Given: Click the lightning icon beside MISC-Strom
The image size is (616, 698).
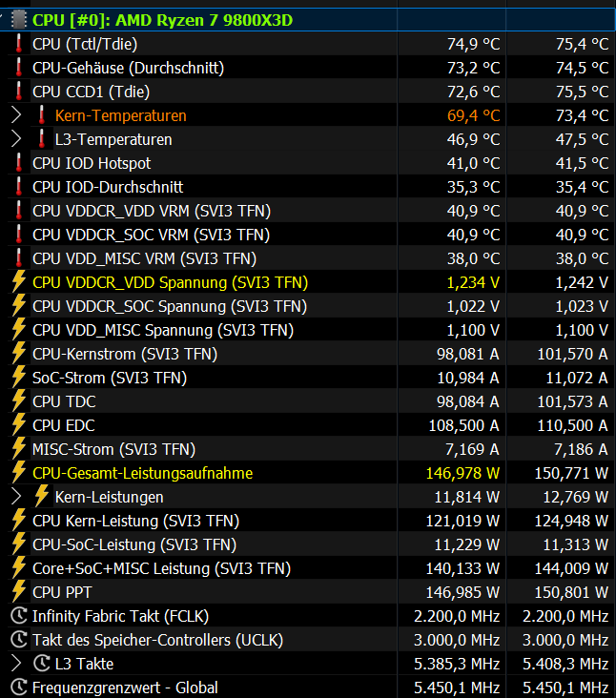Looking at the screenshot, I should coord(18,449).
